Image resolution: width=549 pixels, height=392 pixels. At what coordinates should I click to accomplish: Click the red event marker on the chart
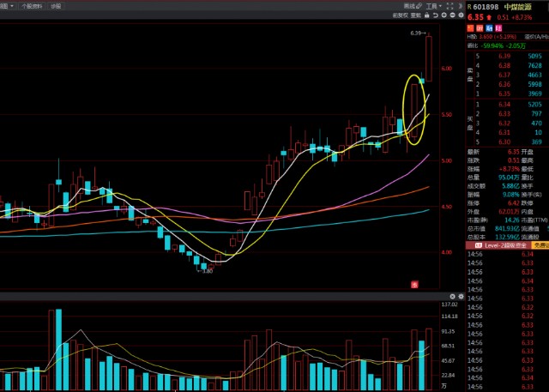413,284
